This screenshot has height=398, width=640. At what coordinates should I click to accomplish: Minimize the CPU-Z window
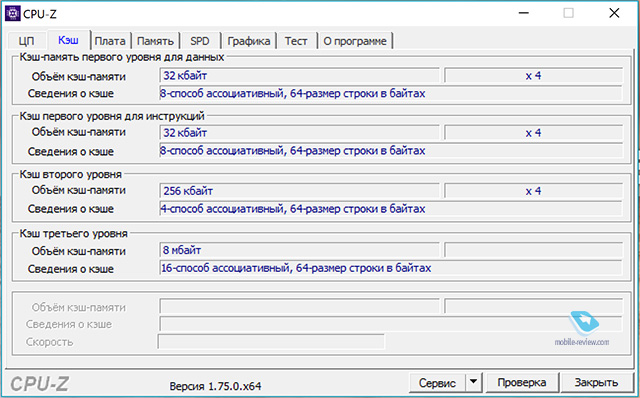[524, 13]
